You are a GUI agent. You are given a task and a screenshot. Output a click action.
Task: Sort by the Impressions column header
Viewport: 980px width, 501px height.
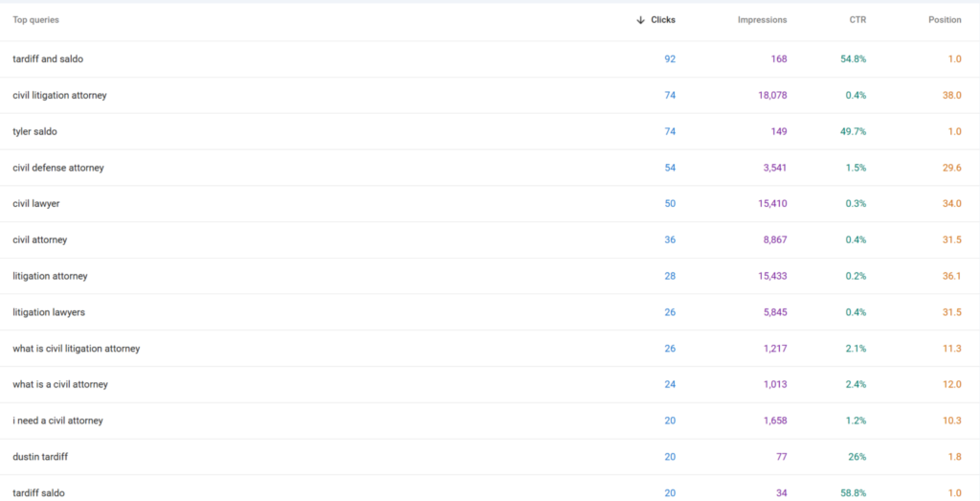click(x=762, y=20)
